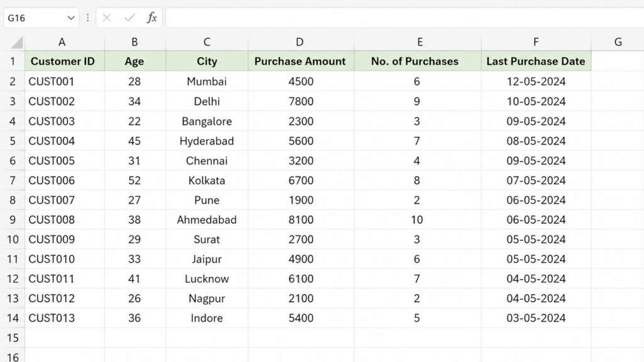The height and width of the screenshot is (362, 644).
Task: Select column B header
Action: tap(135, 42)
